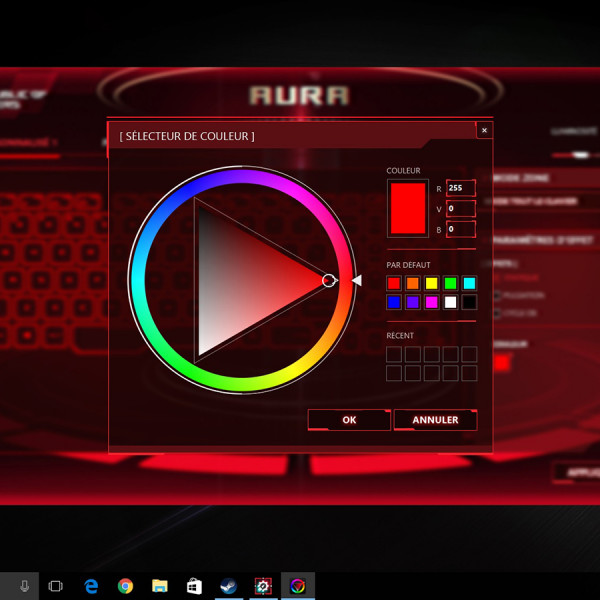Open File Explorer from taskbar
The width and height of the screenshot is (600, 600).
[160, 586]
